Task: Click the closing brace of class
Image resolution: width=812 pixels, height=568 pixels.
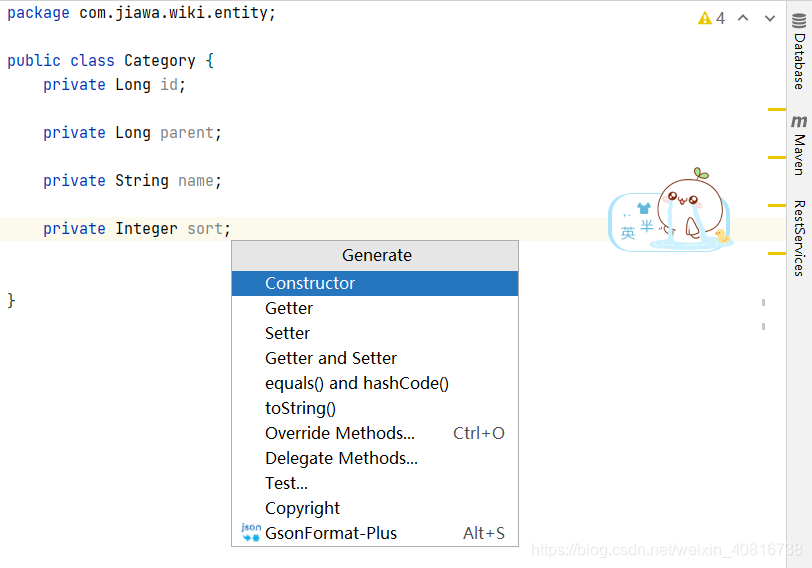Action: [11, 300]
